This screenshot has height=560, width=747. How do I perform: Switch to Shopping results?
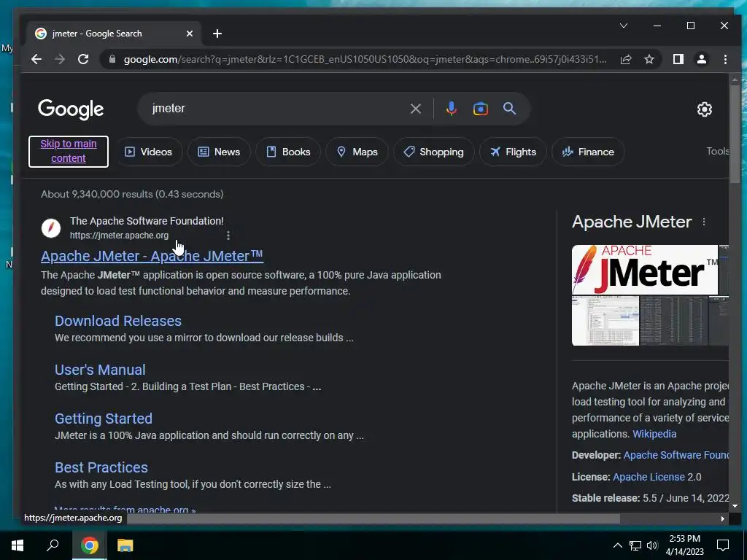tap(433, 152)
